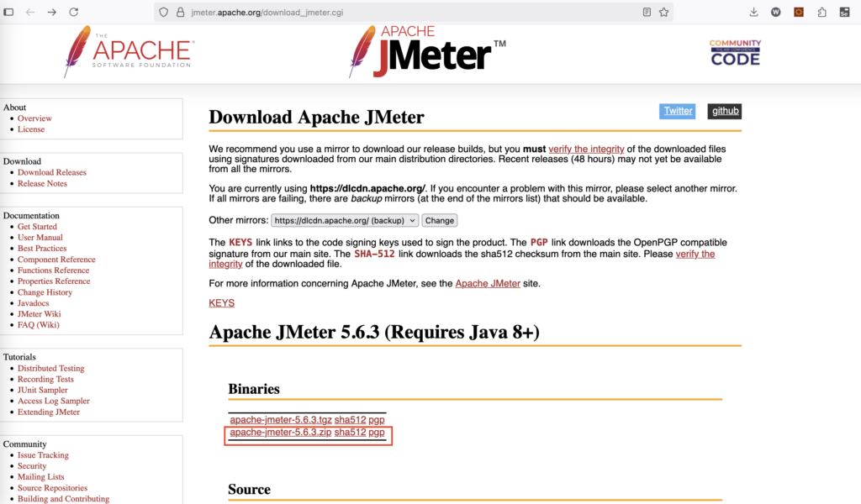Open the KEYS link
Screen dimensions: 861x504
(221, 303)
